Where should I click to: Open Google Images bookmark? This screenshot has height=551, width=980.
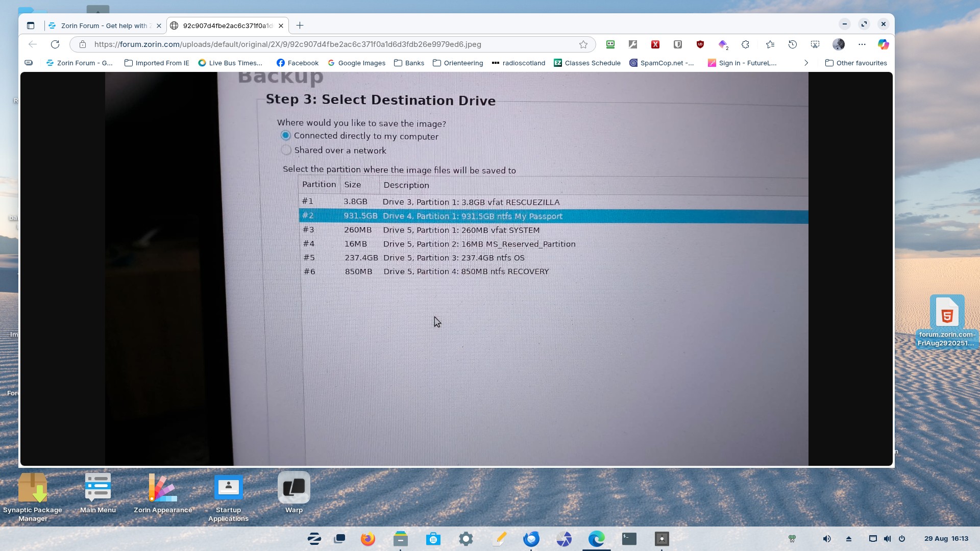point(356,63)
